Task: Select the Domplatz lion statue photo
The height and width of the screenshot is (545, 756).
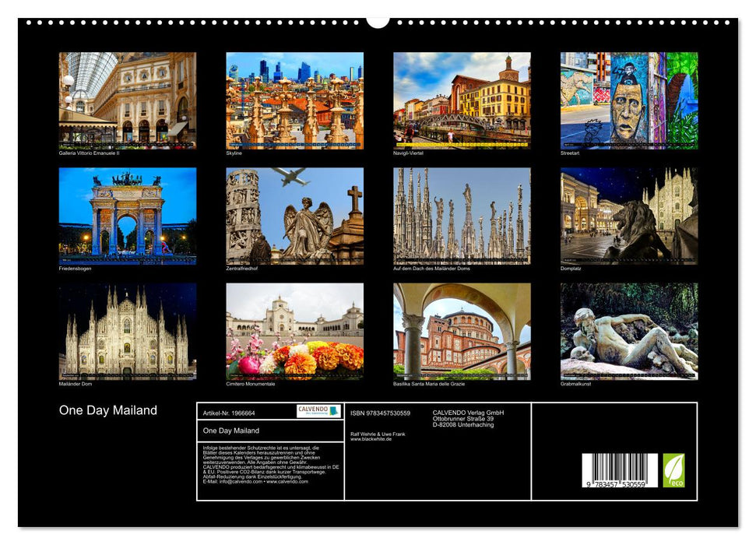Action: [629, 216]
